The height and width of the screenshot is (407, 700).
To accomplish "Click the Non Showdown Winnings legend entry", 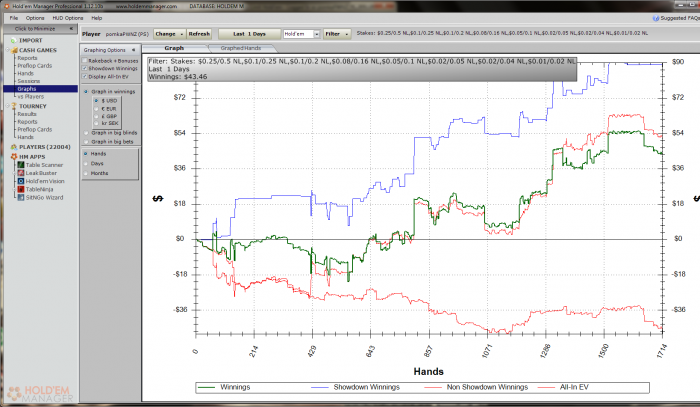I will pos(476,387).
